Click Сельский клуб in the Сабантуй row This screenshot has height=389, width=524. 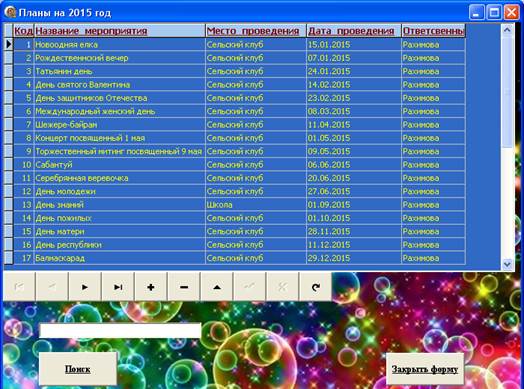(256, 165)
